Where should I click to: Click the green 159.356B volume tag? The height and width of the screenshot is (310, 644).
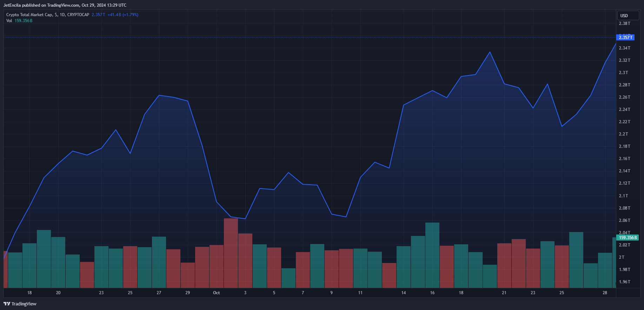(628, 238)
